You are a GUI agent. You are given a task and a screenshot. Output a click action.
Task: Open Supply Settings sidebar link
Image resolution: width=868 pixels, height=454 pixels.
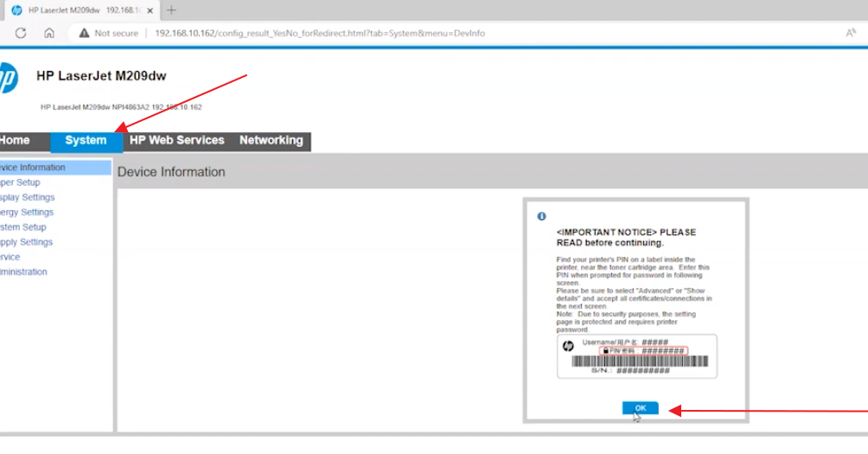[x=26, y=242]
